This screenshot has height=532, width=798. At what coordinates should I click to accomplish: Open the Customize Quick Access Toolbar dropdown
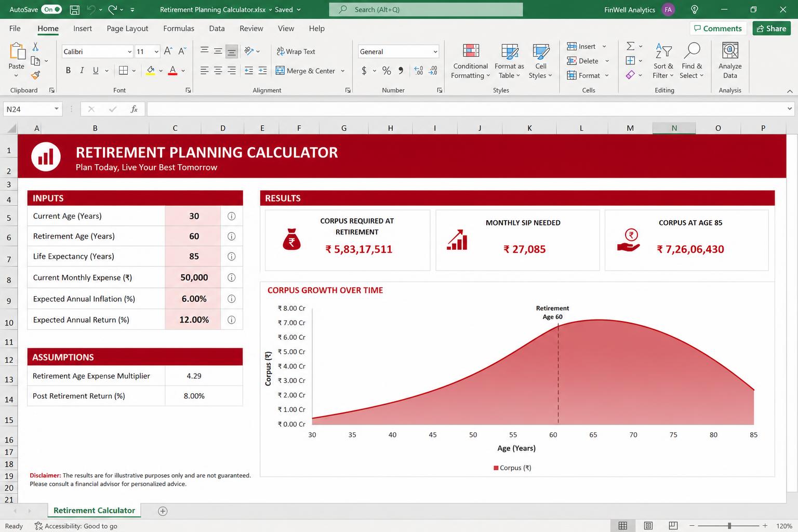pos(132,9)
